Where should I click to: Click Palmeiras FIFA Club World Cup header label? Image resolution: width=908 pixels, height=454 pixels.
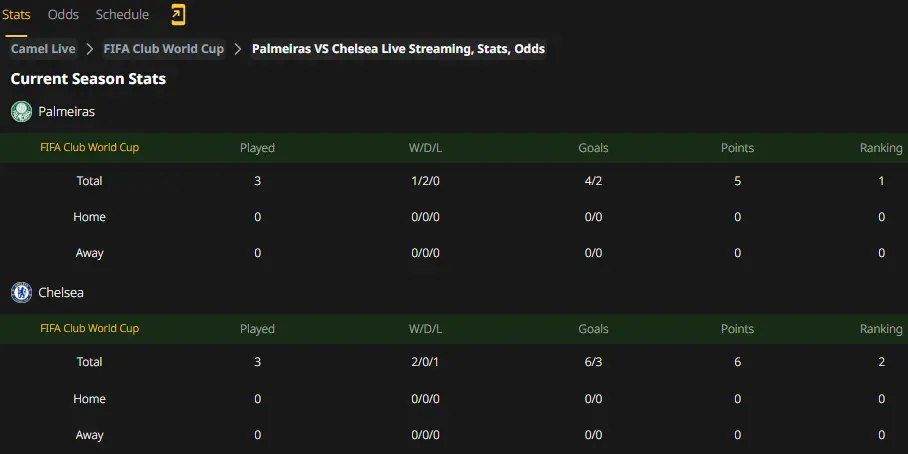pyautogui.click(x=90, y=148)
